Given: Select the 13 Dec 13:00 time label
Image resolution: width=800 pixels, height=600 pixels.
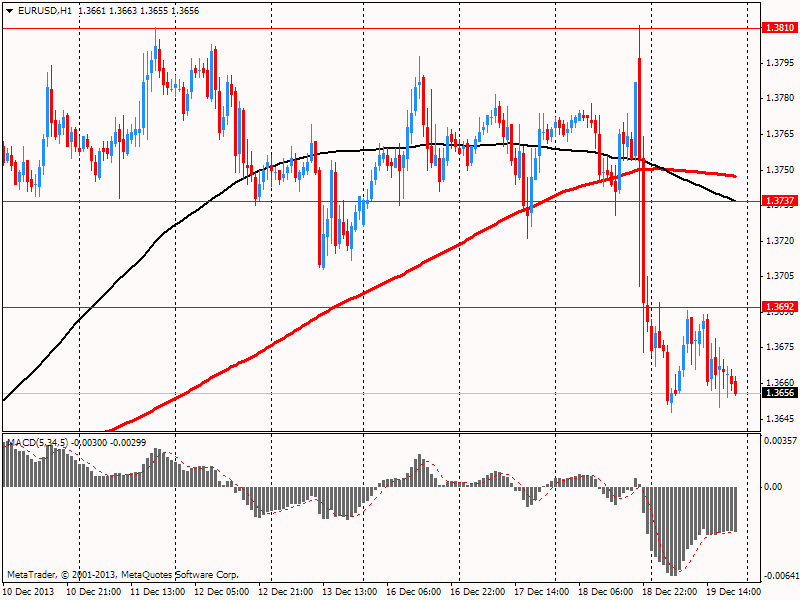Looking at the screenshot, I should (350, 592).
